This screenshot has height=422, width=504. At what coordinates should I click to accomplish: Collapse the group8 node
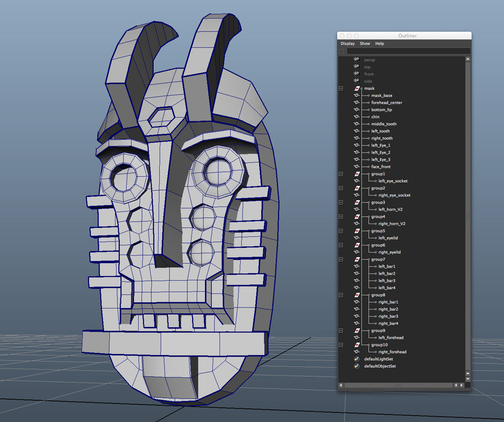pyautogui.click(x=341, y=295)
